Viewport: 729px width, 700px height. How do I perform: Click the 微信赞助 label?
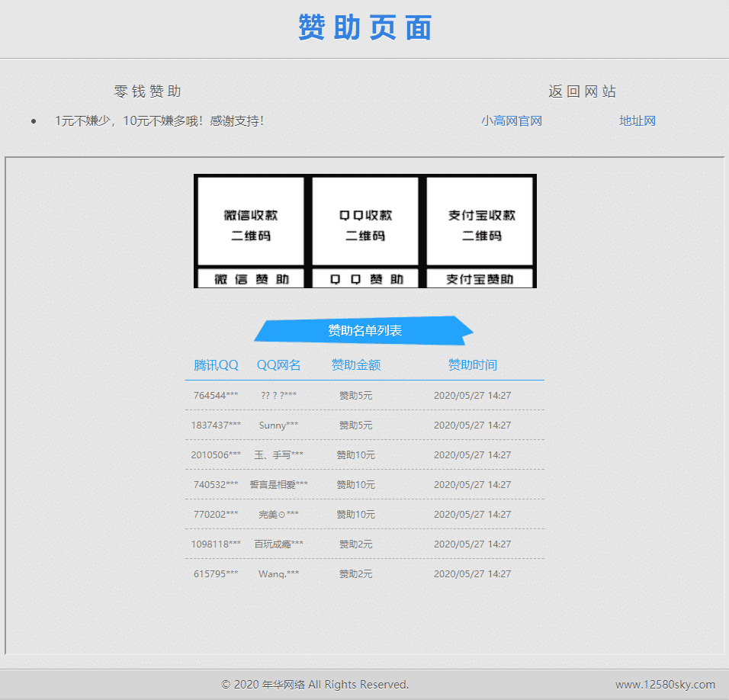click(x=251, y=279)
